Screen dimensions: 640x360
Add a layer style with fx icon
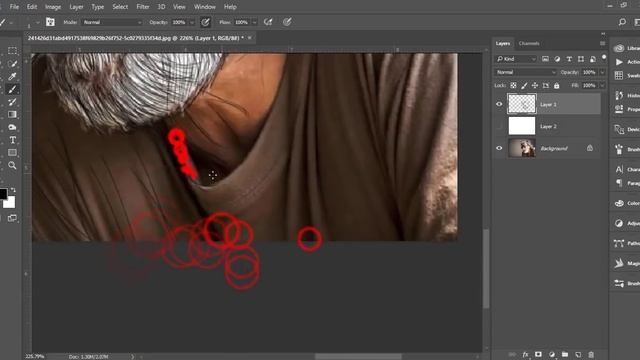525,354
